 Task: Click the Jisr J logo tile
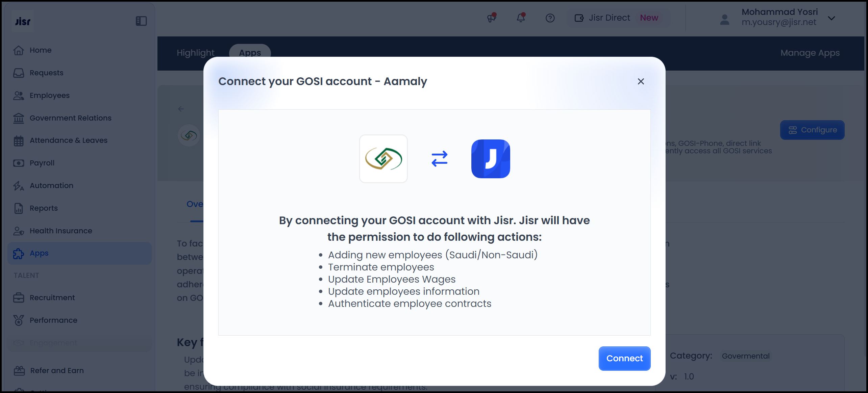tap(490, 159)
